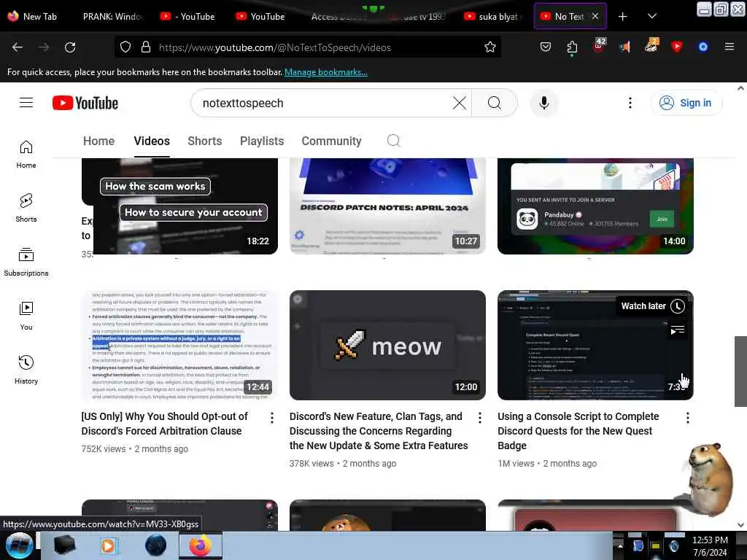
Task: Open YouTube settings three-dot menu
Action: point(630,103)
